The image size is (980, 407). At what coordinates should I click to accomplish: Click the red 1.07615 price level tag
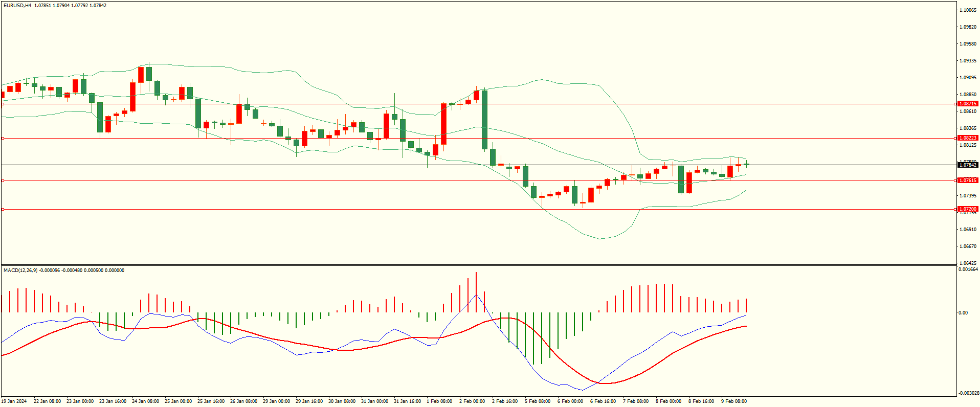tap(968, 180)
